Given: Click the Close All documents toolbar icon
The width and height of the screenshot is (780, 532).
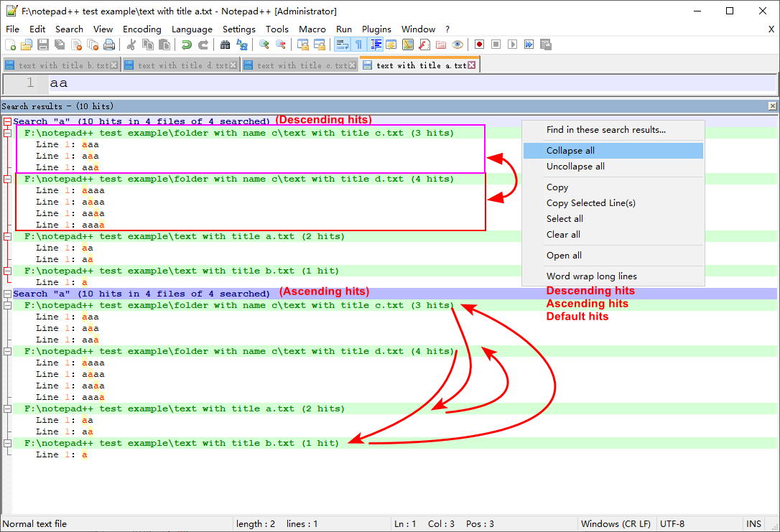Looking at the screenshot, I should point(93,45).
